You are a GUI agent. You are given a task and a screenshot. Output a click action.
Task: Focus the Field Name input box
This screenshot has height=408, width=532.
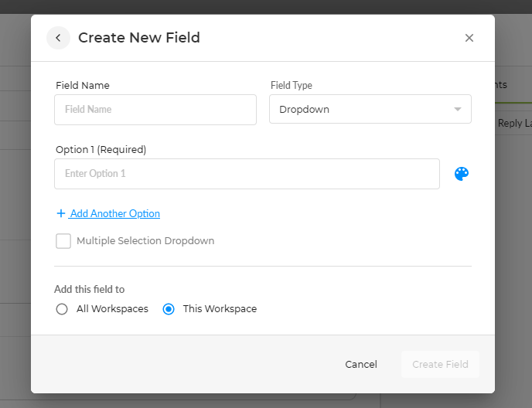155,110
